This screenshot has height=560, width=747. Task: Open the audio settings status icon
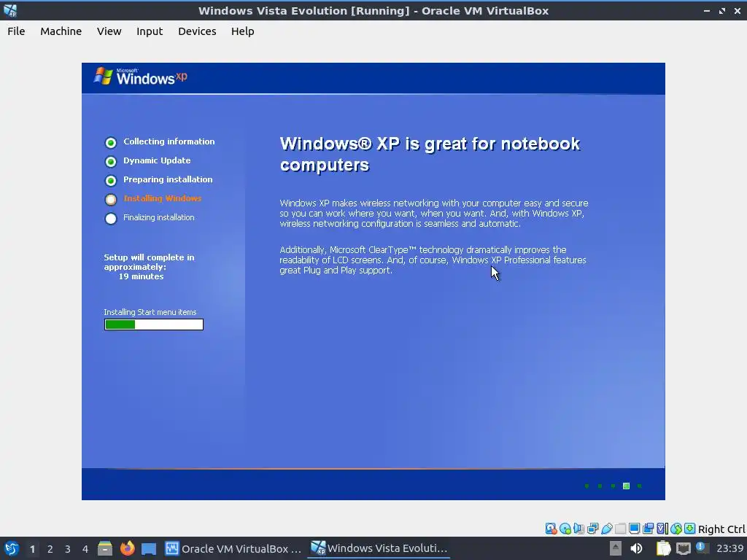click(578, 529)
